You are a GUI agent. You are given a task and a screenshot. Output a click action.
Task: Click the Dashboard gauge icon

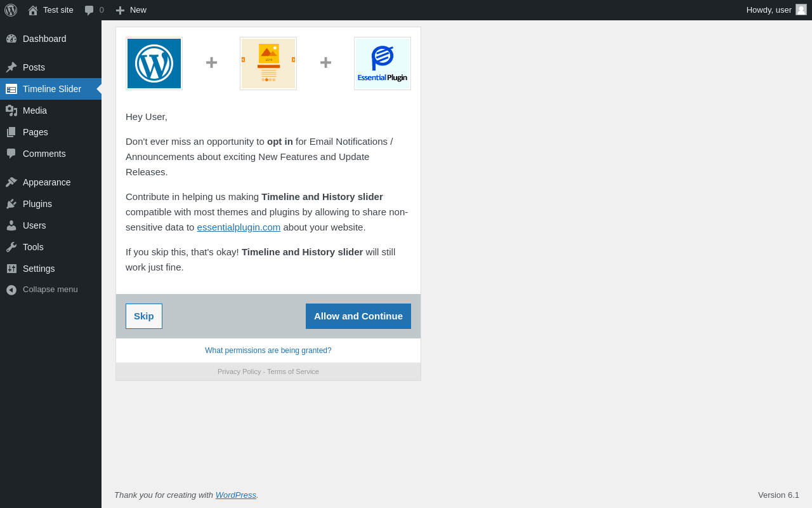click(x=11, y=39)
